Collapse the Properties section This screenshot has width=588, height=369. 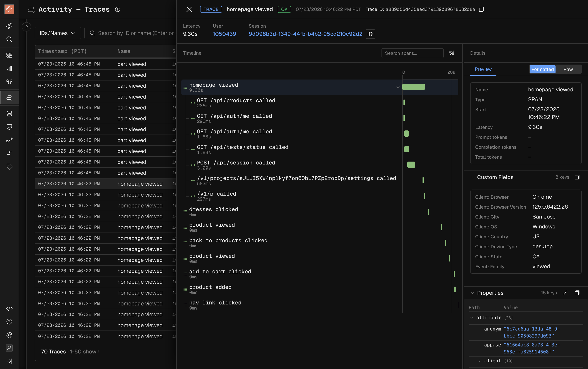point(472,293)
